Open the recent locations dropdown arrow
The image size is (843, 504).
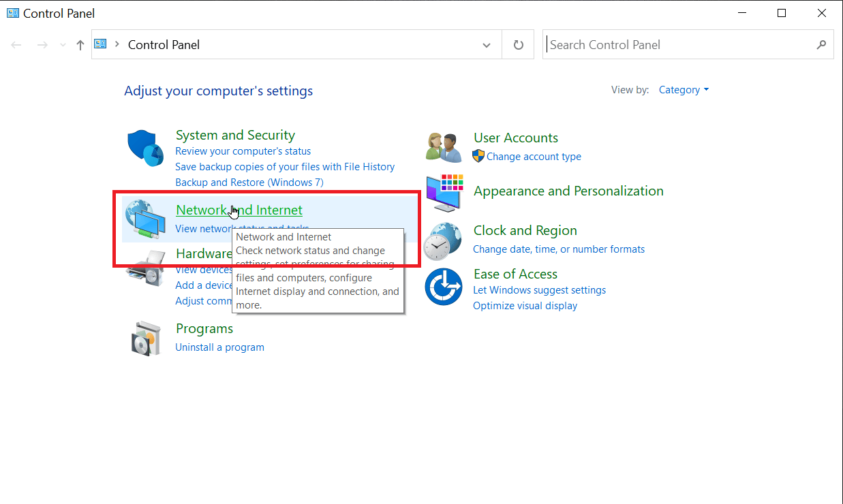63,45
